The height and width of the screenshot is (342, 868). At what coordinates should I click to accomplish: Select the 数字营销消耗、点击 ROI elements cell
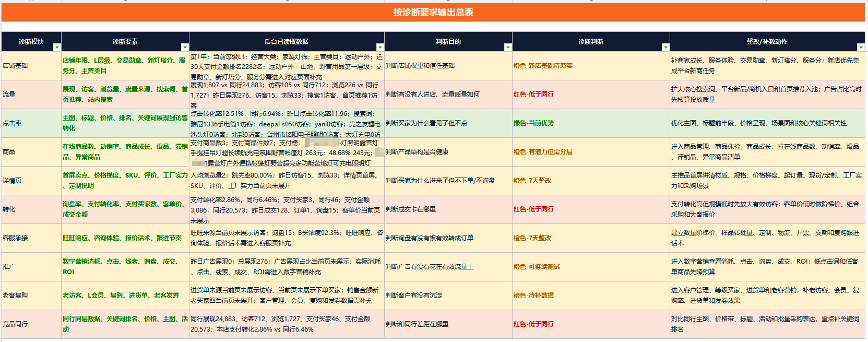[x=125, y=267]
